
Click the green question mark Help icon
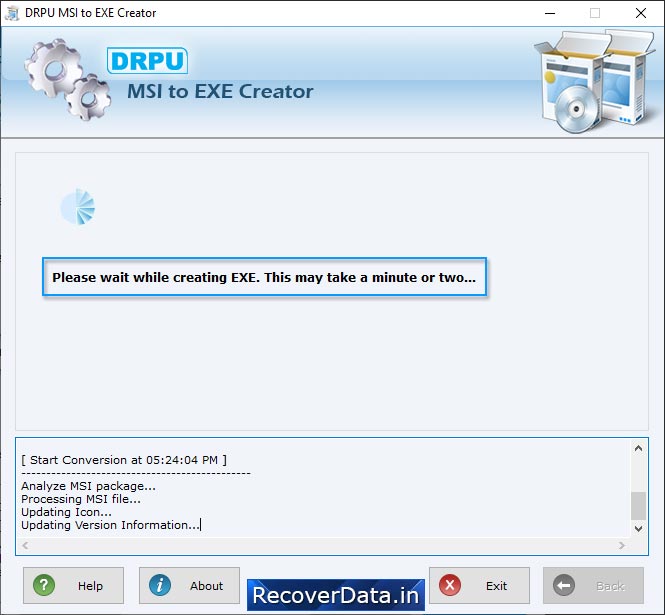point(44,585)
